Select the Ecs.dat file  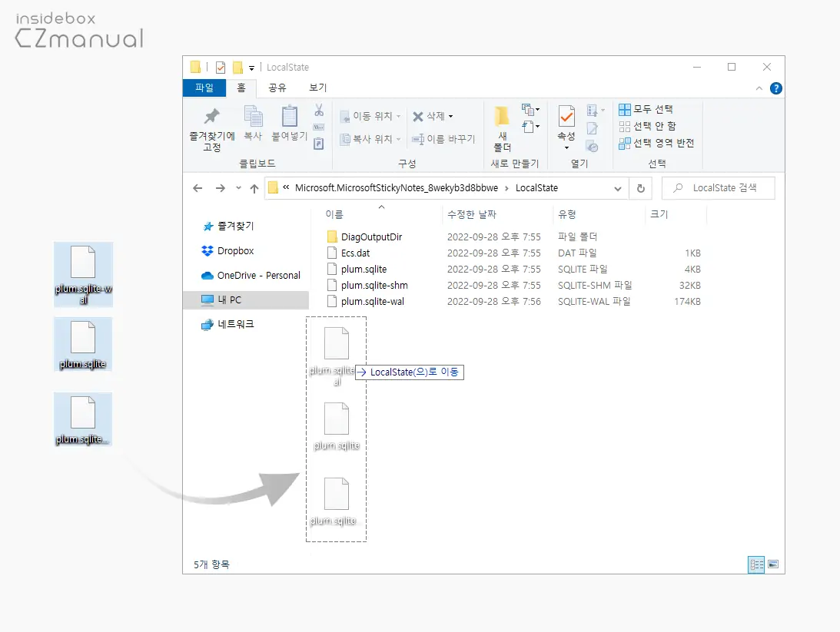(513, 253)
